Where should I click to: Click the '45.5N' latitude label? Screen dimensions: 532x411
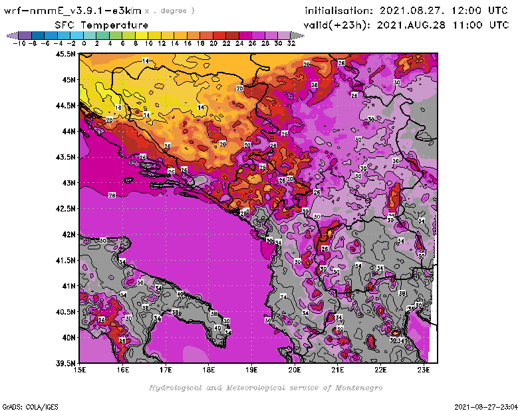point(65,54)
